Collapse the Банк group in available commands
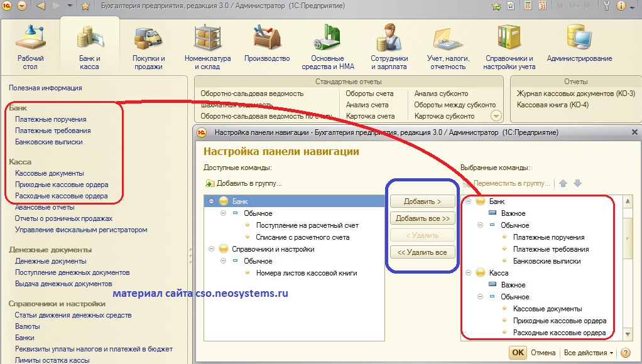Viewport: 642px width, 364px height. click(211, 201)
